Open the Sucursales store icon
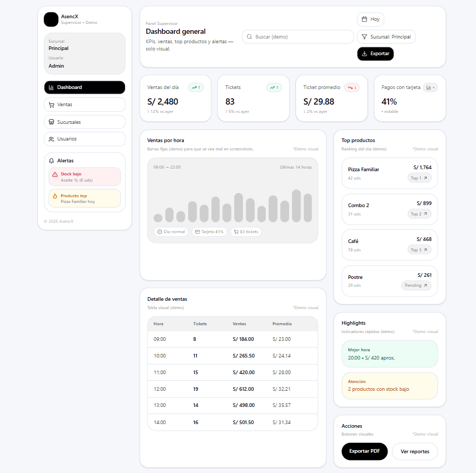 (x=51, y=122)
